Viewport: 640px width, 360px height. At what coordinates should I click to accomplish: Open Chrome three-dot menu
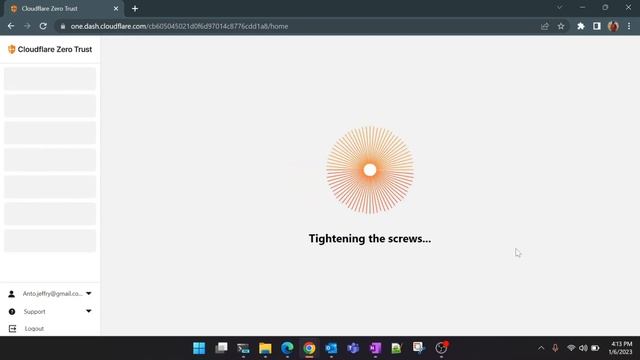pyautogui.click(x=629, y=26)
